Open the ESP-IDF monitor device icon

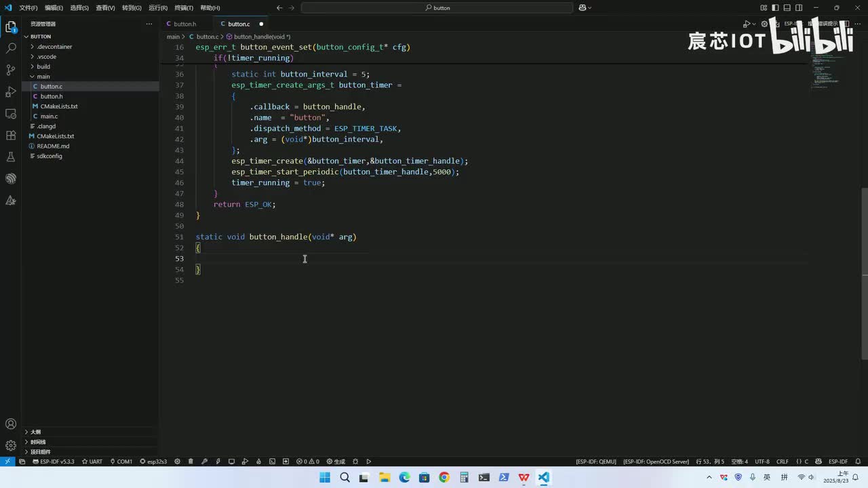231,462
